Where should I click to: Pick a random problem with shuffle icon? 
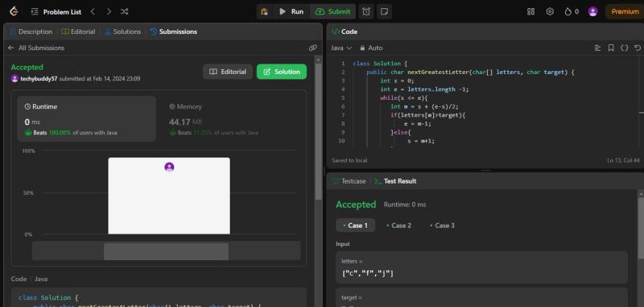pos(125,11)
